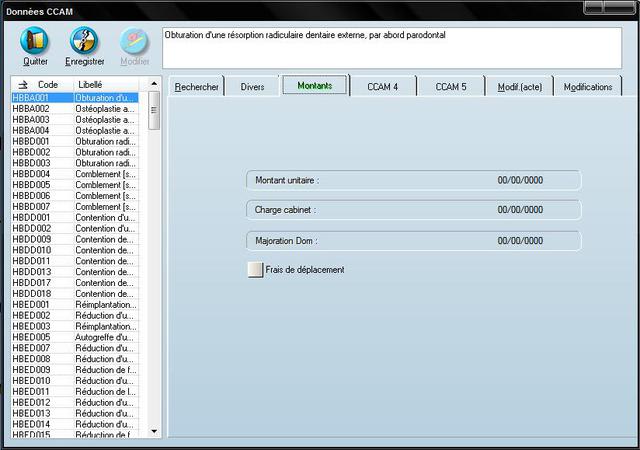Viewport: 640px width, 450px height.
Task: Click the Charge cabinet field
Action: (413, 211)
